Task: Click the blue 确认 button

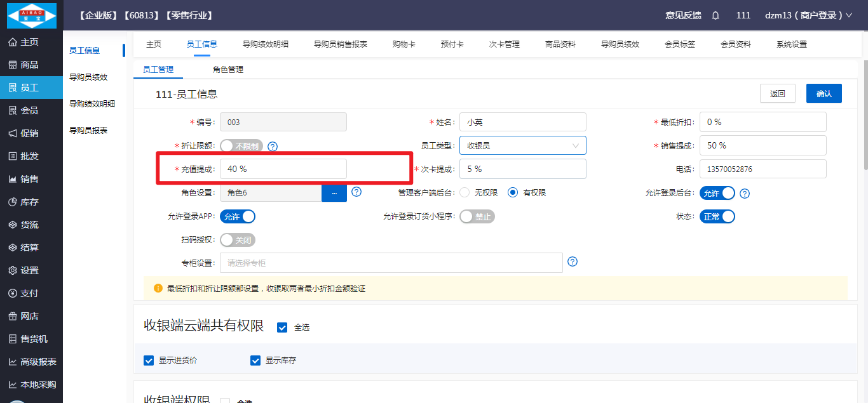Action: click(x=824, y=93)
